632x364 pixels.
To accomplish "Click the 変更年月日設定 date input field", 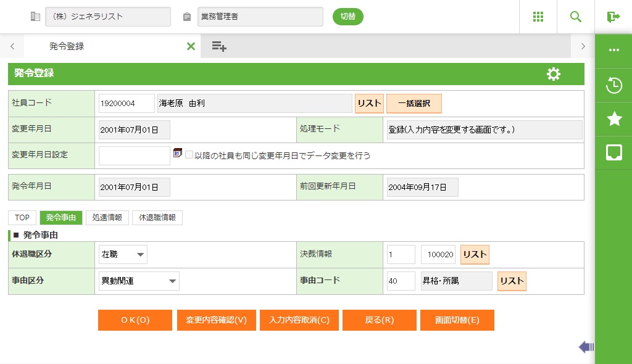I will point(134,155).
